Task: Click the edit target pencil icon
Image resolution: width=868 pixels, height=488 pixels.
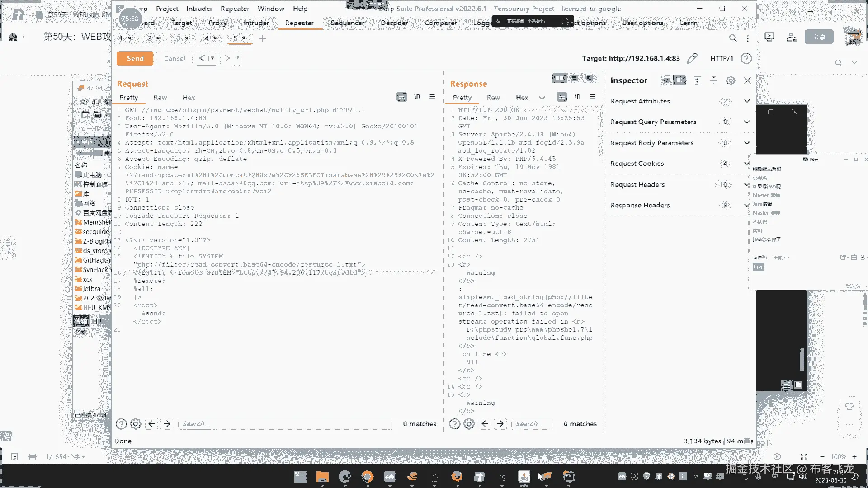Action: pos(692,58)
